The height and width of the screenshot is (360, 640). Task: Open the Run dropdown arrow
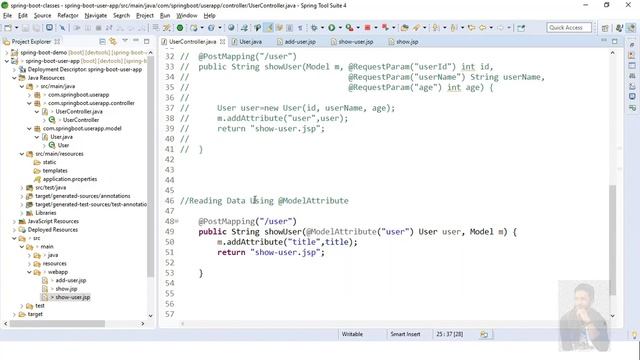tap(340, 28)
